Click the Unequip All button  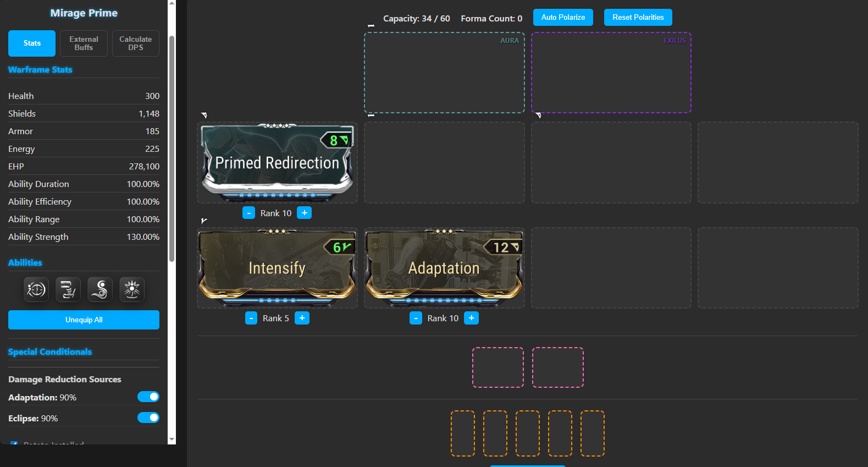click(84, 320)
